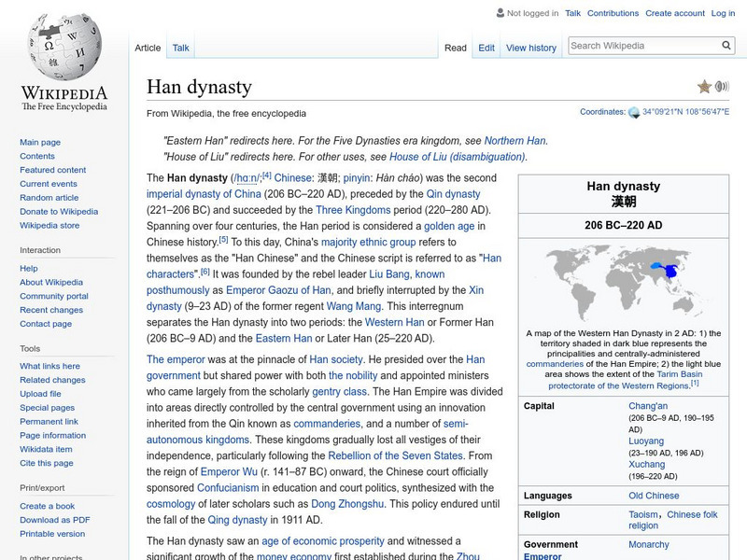The height and width of the screenshot is (560, 747).
Task: Open About Wikipedia link
Action: (x=51, y=282)
